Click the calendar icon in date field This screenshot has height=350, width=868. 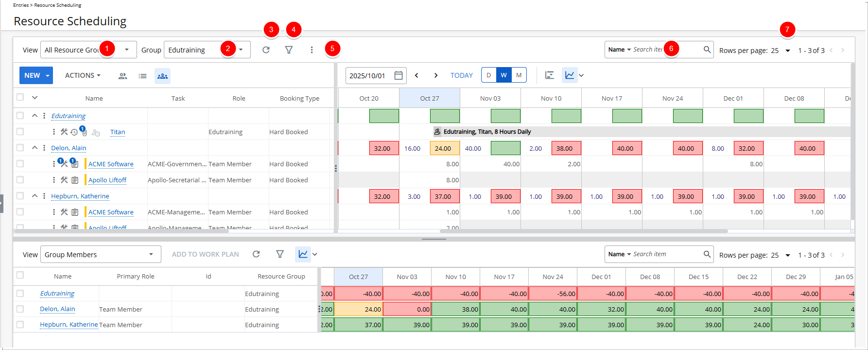pyautogui.click(x=399, y=75)
